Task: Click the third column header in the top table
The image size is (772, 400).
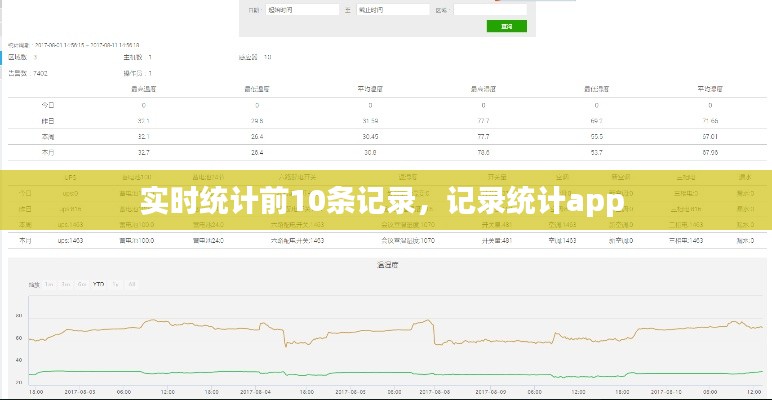Action: [x=370, y=89]
